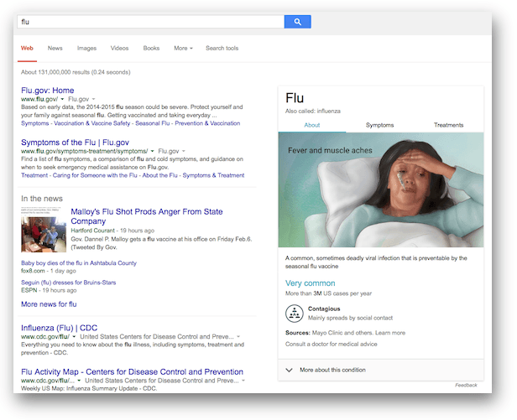Click the About 131,000,000 results text
The height and width of the screenshot is (420, 517).
tap(76, 72)
